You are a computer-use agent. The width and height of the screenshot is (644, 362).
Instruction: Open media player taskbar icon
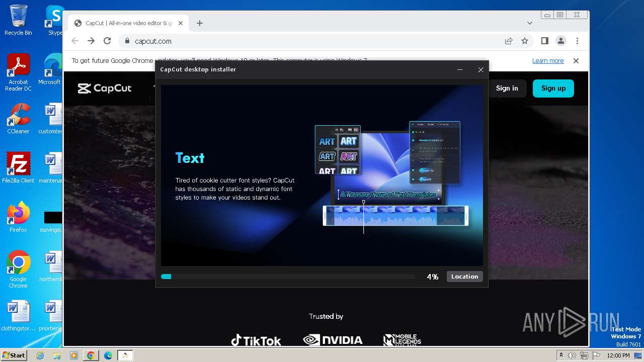74,355
